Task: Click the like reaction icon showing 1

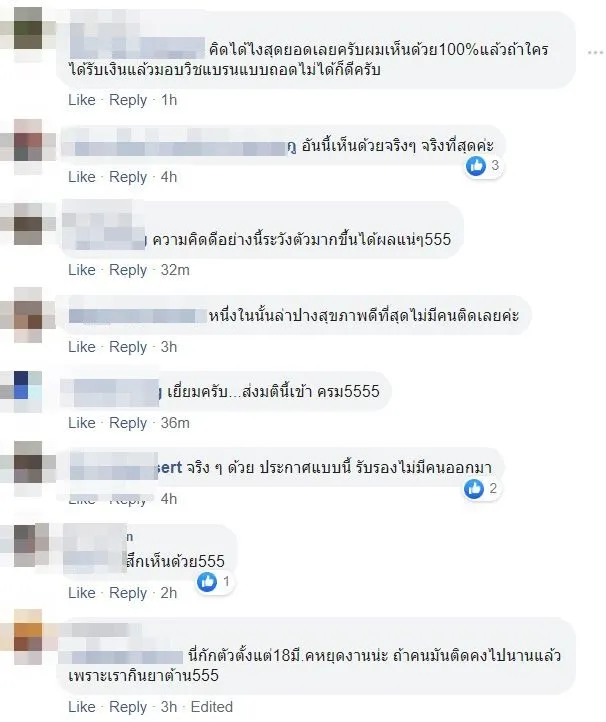Action: coord(207,582)
